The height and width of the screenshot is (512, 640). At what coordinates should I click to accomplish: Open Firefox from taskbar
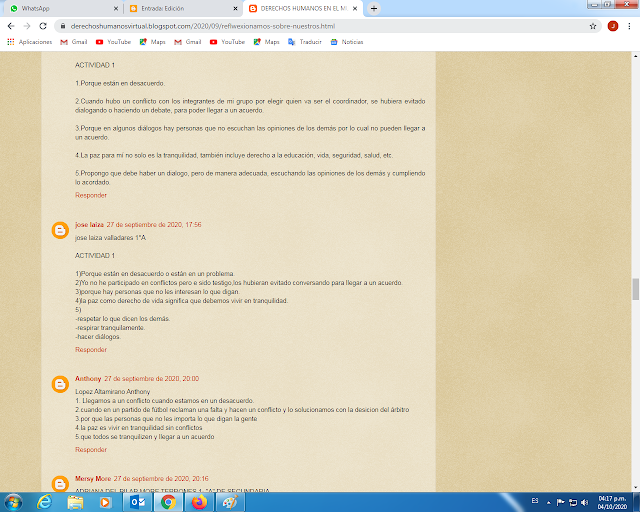point(199,502)
